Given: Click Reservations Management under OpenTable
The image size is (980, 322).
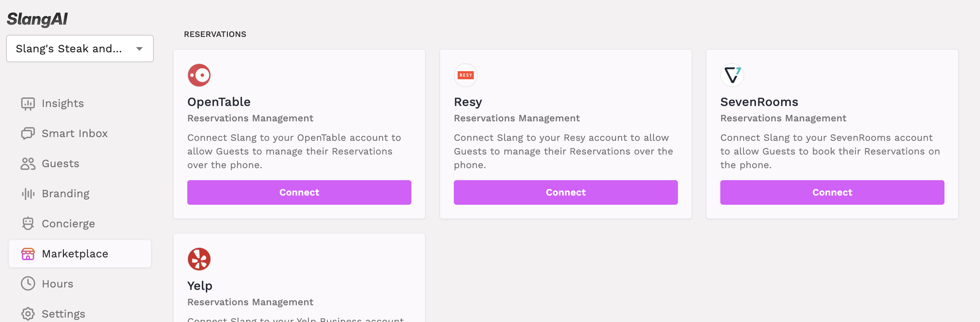Looking at the screenshot, I should pyautogui.click(x=250, y=118).
